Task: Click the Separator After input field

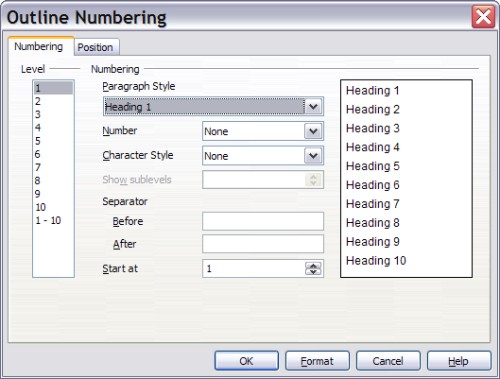Action: 263,244
